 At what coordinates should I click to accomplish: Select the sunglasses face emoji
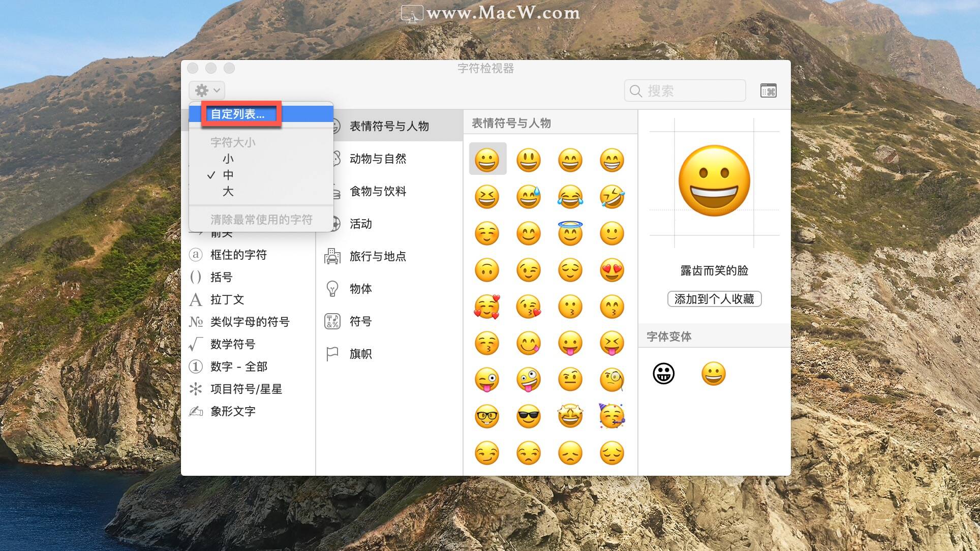click(528, 417)
